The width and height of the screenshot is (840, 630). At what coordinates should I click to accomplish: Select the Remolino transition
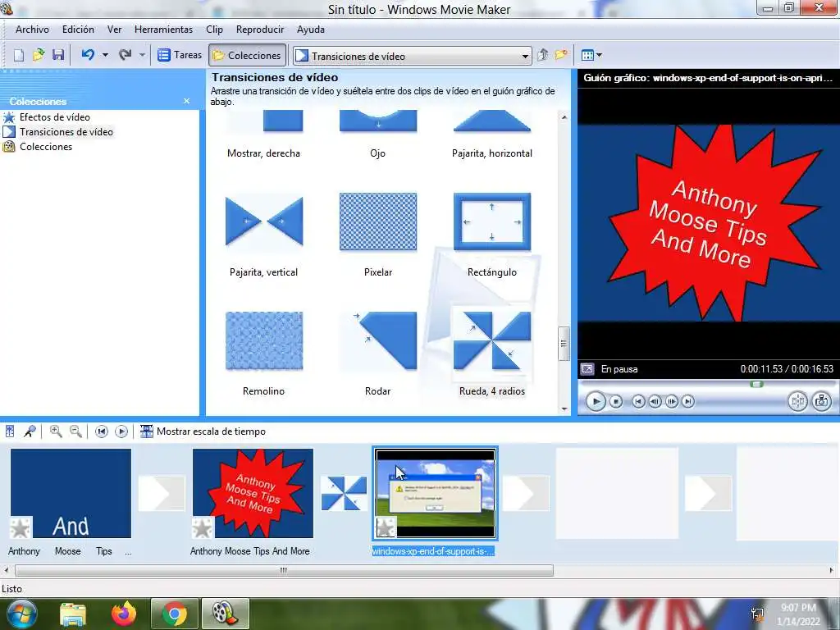pos(263,353)
